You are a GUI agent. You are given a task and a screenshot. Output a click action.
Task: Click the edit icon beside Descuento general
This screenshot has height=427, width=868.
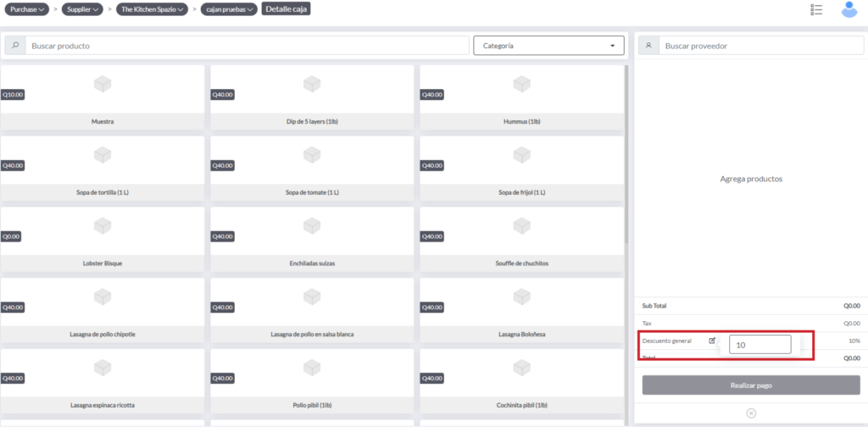pyautogui.click(x=712, y=341)
